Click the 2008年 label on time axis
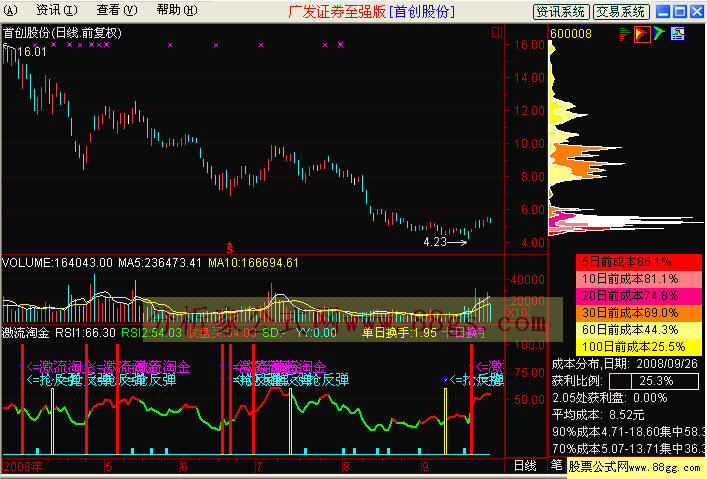Viewport: 707px width, 479px height. pyautogui.click(x=23, y=466)
